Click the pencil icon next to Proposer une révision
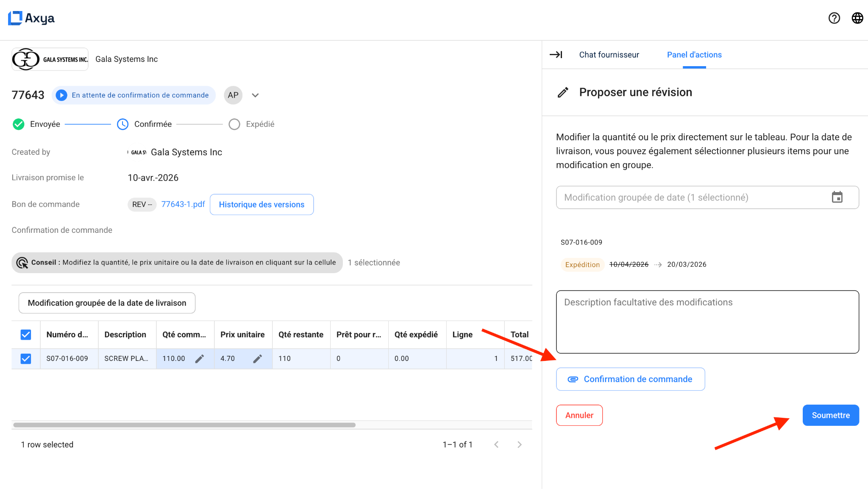The height and width of the screenshot is (489, 868). tap(563, 92)
